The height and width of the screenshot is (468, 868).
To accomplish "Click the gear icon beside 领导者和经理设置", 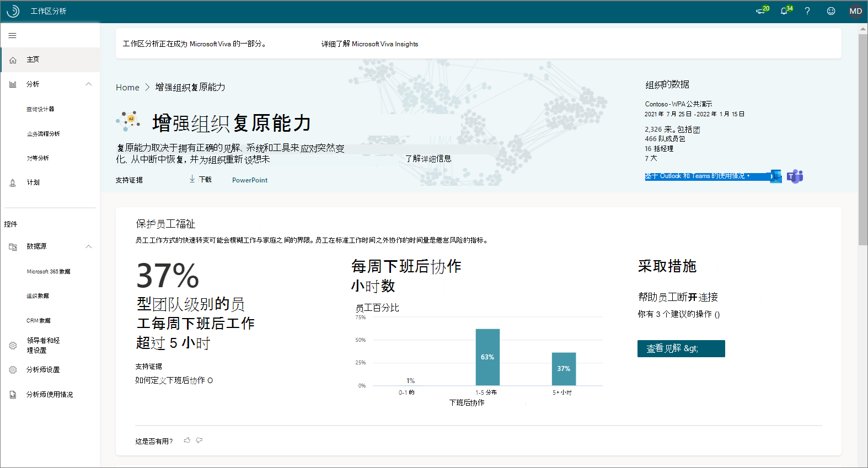I will 13,346.
